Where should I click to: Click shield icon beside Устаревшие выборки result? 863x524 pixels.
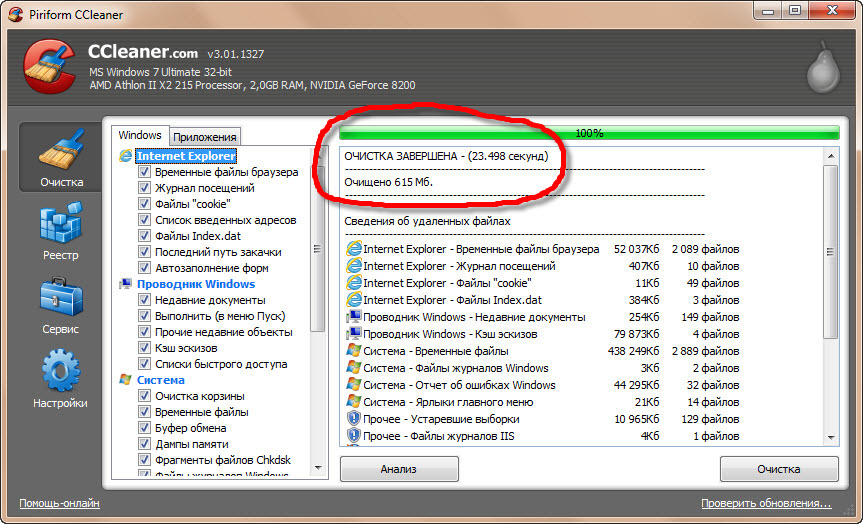(353, 419)
